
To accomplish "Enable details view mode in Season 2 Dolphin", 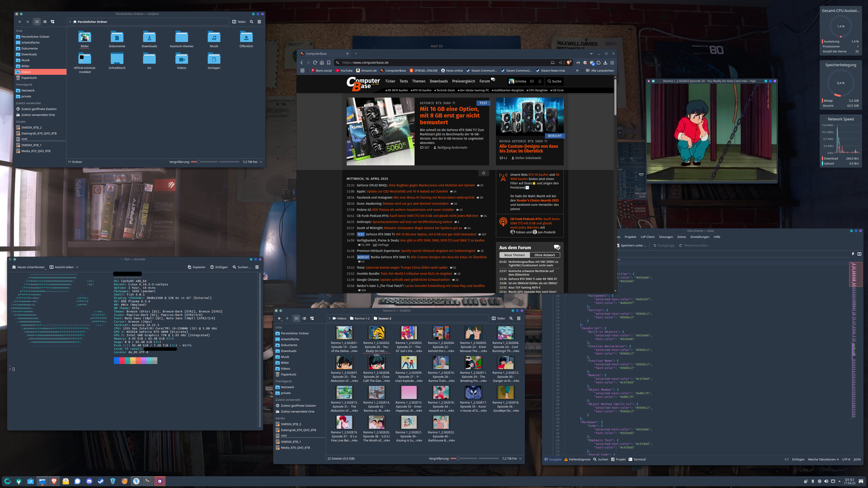I will (x=312, y=318).
